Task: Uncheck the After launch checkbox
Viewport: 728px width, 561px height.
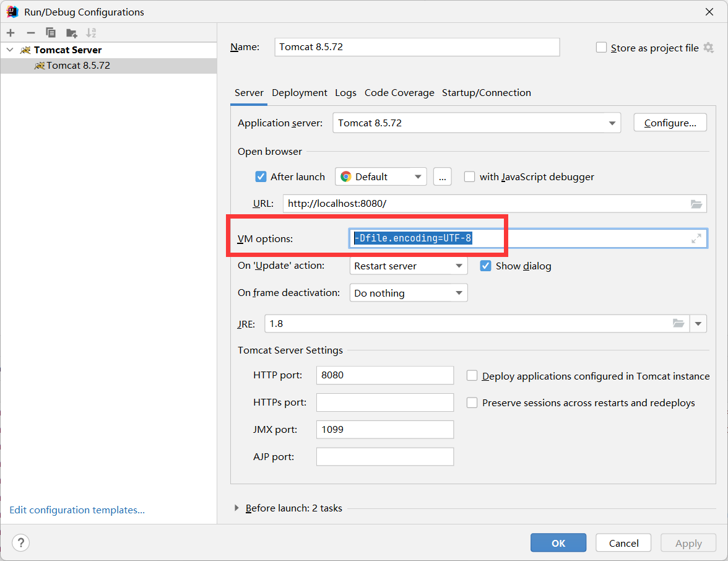Action: coord(261,177)
